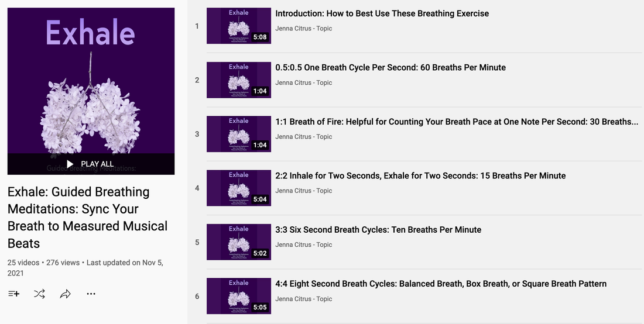The image size is (644, 324).
Task: Click Jenna Citrus - Topic under sixth video
Action: 303,299
